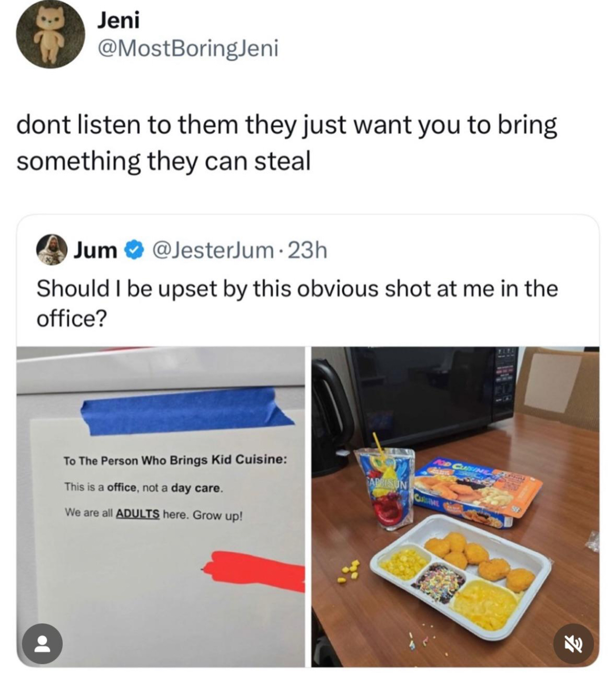Click Jum's small profile picture

point(51,251)
